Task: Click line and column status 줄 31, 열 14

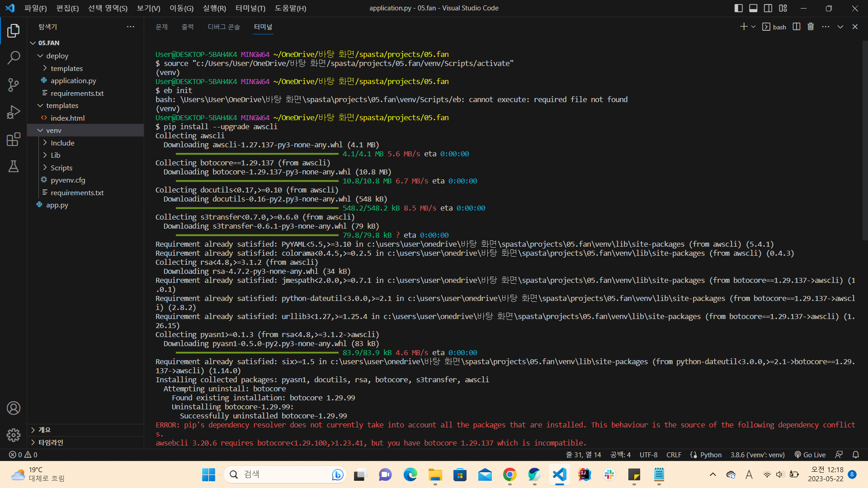Action: click(584, 455)
